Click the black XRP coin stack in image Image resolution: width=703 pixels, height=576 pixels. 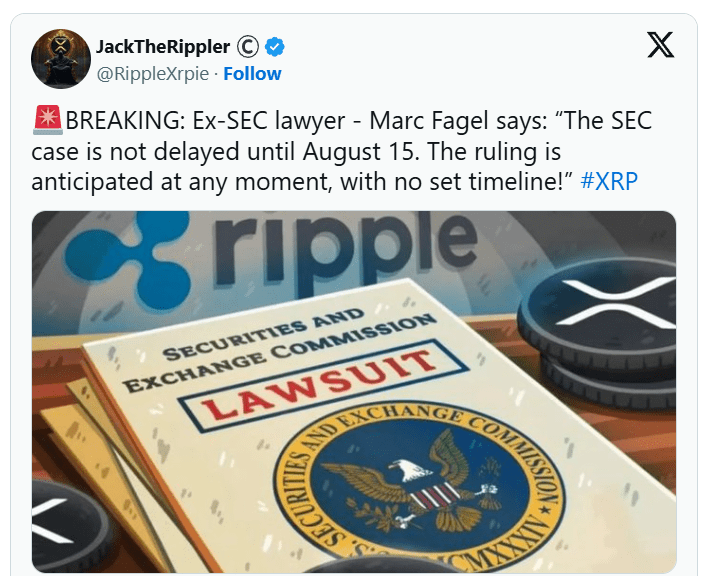(x=599, y=332)
